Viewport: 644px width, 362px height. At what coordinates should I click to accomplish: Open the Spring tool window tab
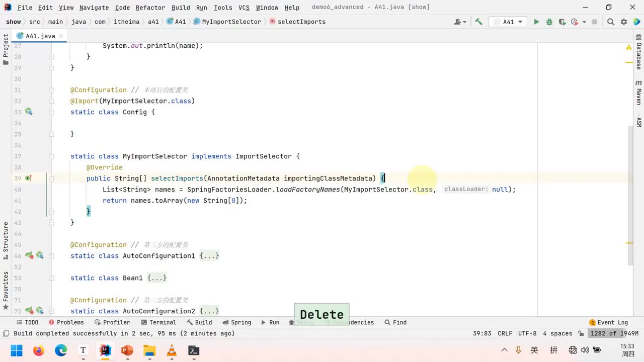click(236, 322)
